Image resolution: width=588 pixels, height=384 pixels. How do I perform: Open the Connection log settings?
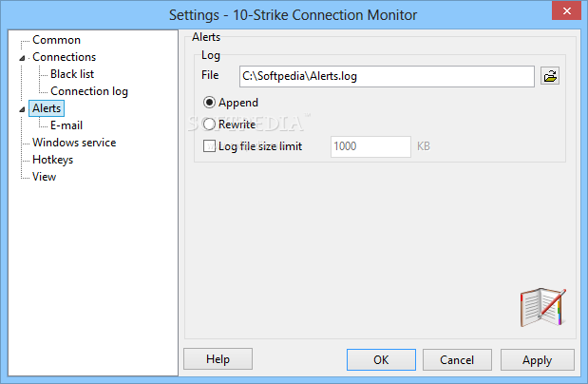(89, 91)
